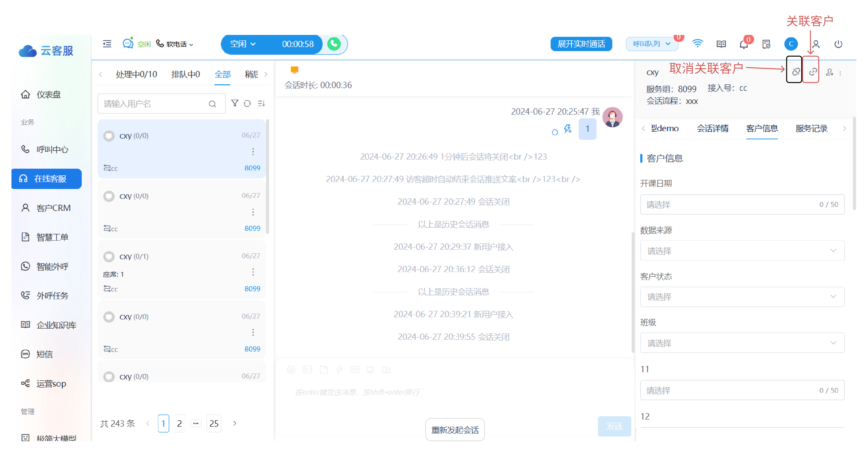Click the transfer-user icon beside the link icons
This screenshot has width=868, height=453.
pos(829,72)
